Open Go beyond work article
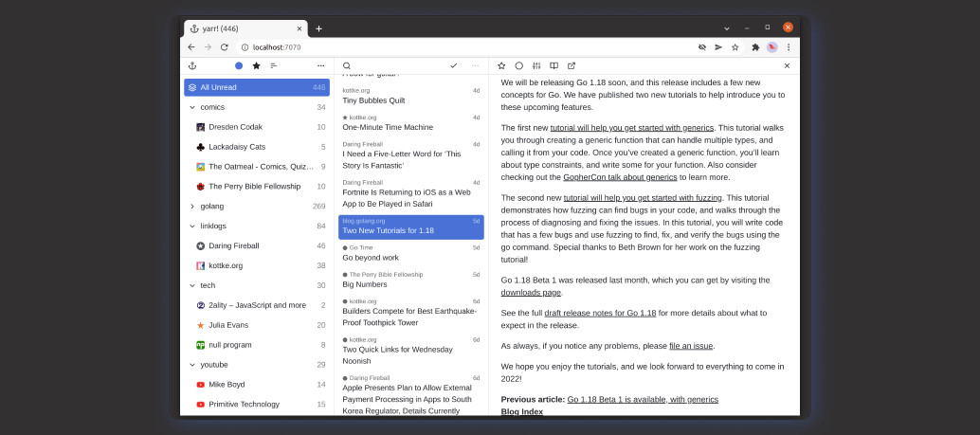980x435 pixels. tap(411, 253)
